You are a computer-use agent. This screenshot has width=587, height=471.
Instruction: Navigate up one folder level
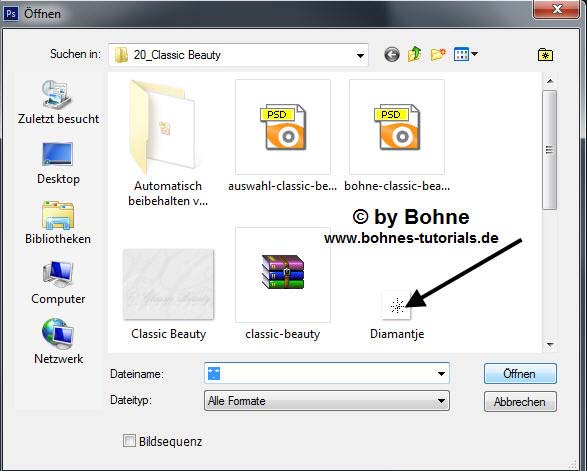[414, 54]
